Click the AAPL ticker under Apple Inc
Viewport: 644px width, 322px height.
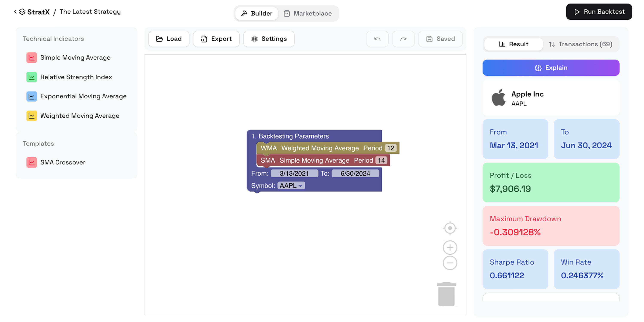click(x=519, y=104)
